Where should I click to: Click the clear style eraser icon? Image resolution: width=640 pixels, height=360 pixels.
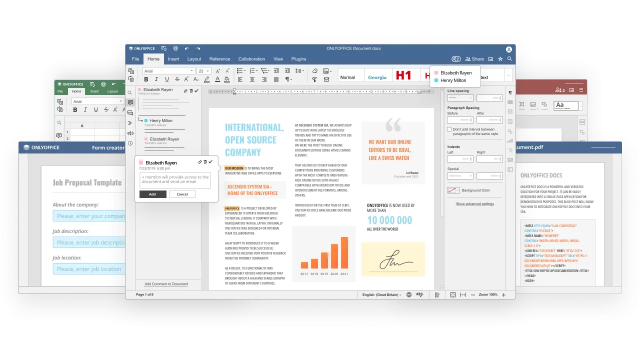[315, 71]
